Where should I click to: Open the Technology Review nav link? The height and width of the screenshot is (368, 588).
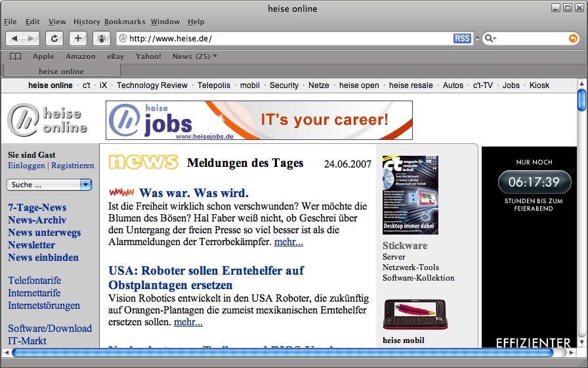pyautogui.click(x=152, y=85)
